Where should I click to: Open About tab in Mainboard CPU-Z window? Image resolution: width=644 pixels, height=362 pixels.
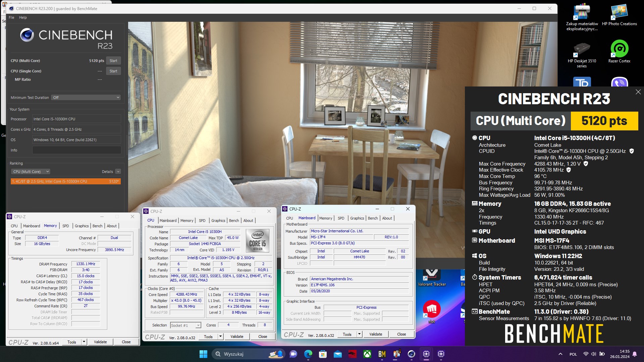click(x=387, y=218)
